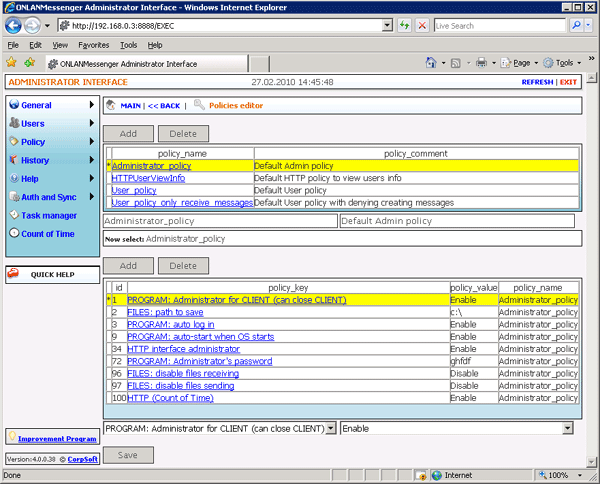Click the Favorites Center star icon
The height and width of the screenshot is (484, 600).
coord(11,62)
